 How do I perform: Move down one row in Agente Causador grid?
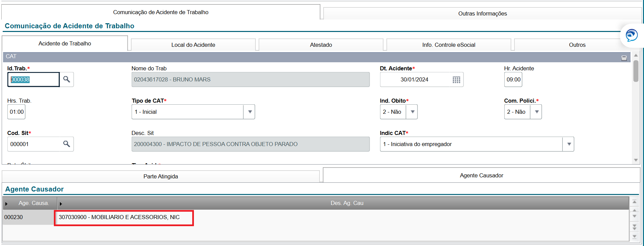click(634, 216)
